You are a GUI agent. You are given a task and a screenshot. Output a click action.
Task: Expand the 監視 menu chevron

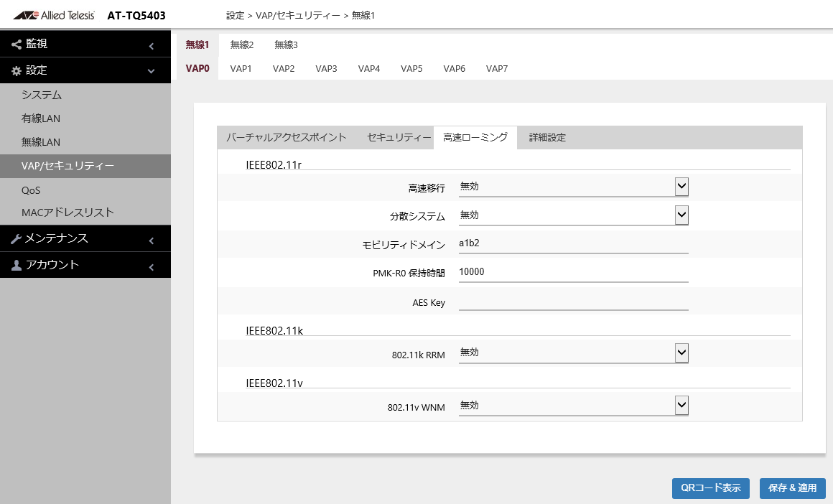coord(152,47)
